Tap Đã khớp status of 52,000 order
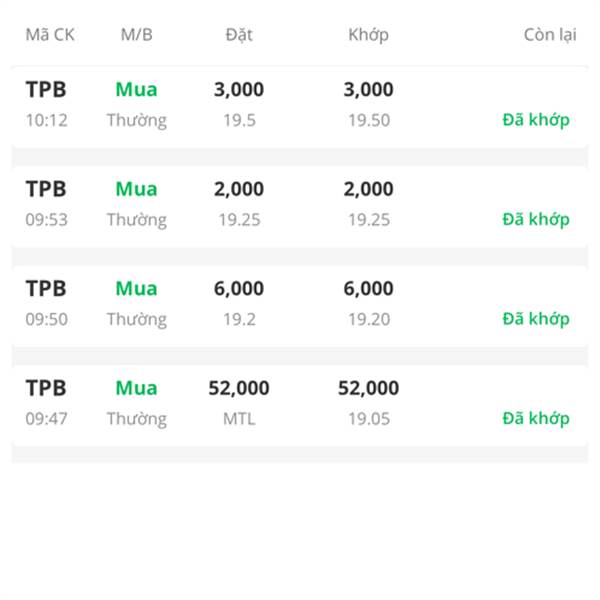 (536, 419)
